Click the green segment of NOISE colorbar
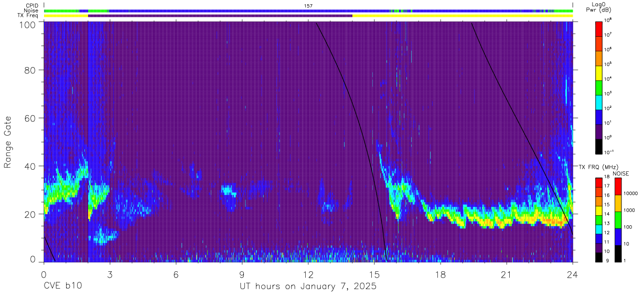644x297 pixels. pyautogui.click(x=618, y=220)
